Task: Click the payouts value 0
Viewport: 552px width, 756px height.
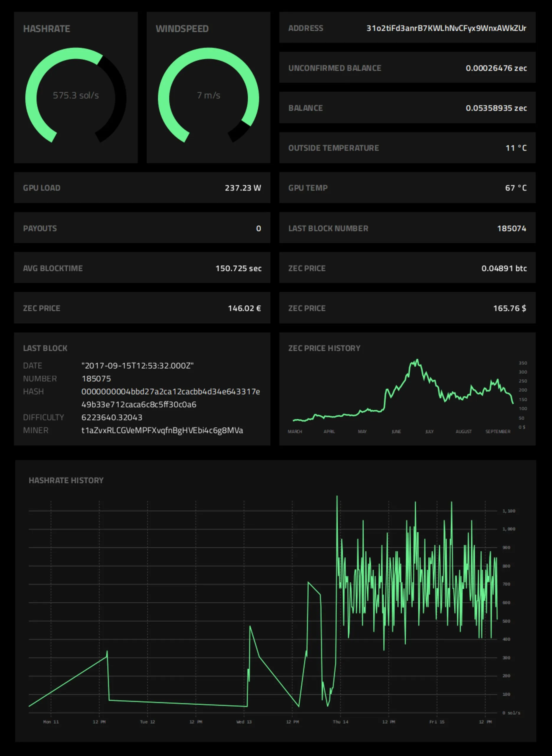Action: coord(259,228)
